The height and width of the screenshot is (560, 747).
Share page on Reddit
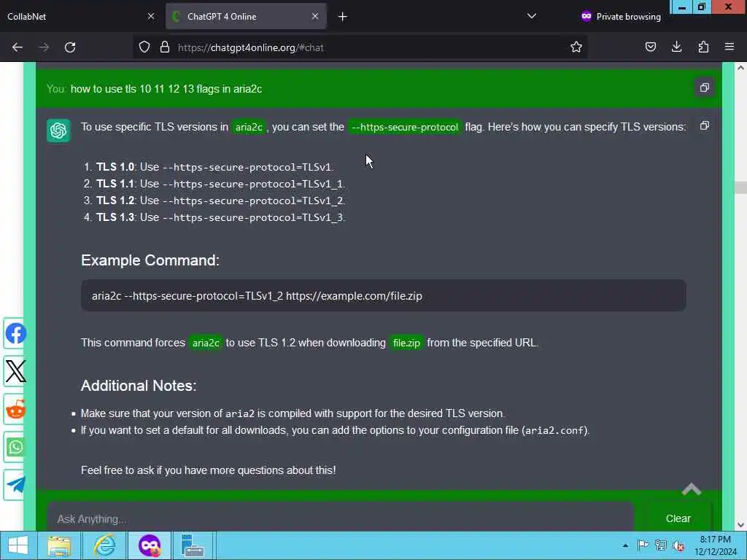[15, 410]
